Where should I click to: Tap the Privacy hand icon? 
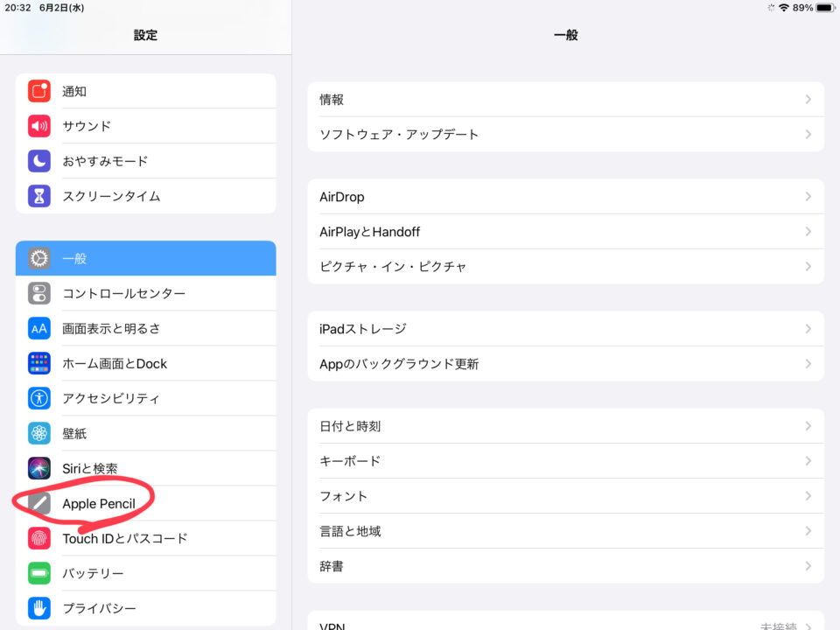39,608
